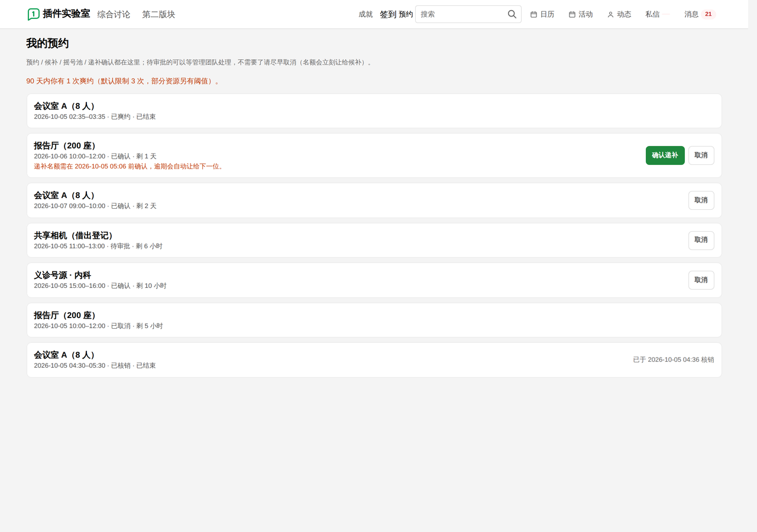
Task: Select 预约 in the top navigation
Action: 406,14
